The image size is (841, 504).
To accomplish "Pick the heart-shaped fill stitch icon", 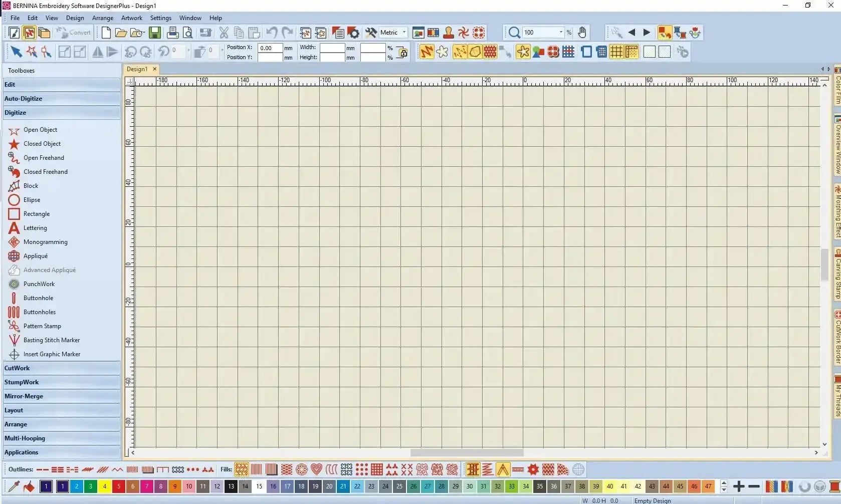I will (x=316, y=469).
